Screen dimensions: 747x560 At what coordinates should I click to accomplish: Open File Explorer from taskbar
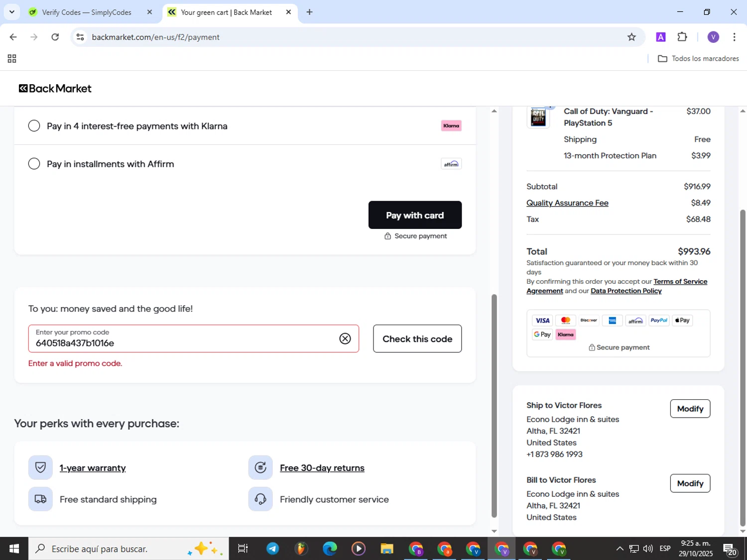[x=387, y=549]
